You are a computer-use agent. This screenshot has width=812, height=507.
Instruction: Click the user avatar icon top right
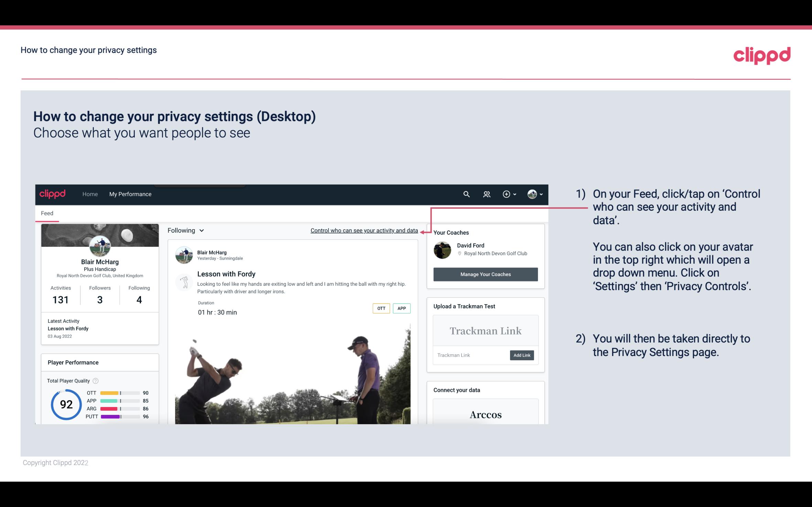(532, 195)
